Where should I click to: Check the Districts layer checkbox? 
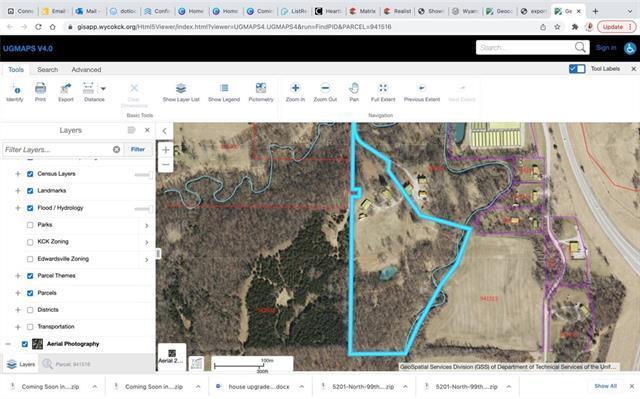[x=30, y=310]
